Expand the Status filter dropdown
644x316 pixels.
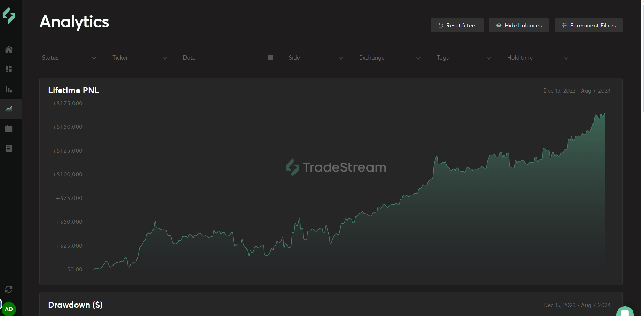tap(69, 58)
